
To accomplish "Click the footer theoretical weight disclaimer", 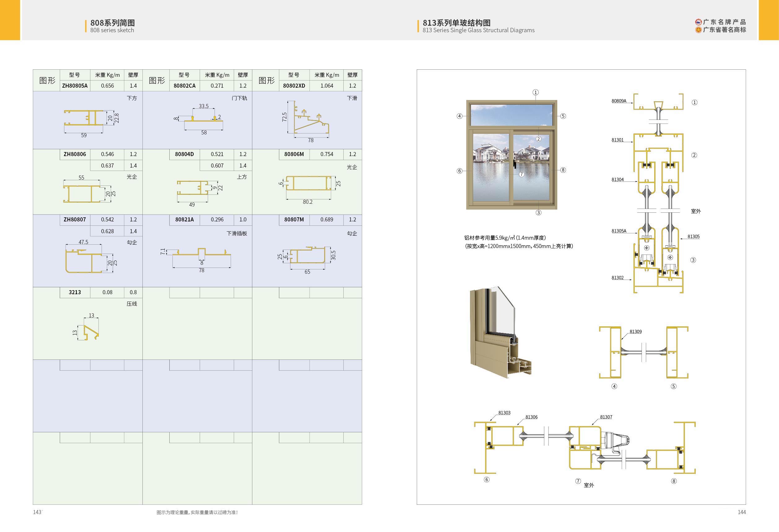I will (x=197, y=512).
